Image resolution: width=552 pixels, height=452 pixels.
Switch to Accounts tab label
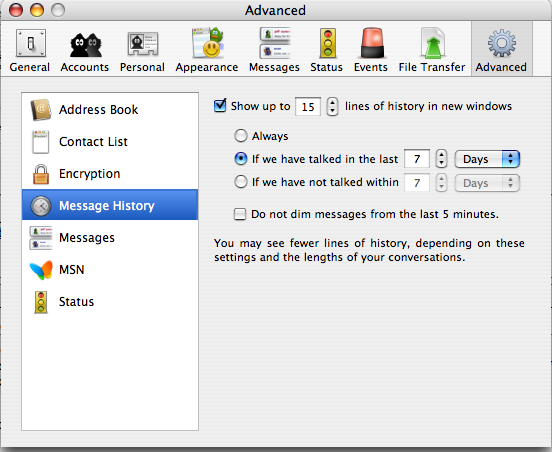[85, 67]
